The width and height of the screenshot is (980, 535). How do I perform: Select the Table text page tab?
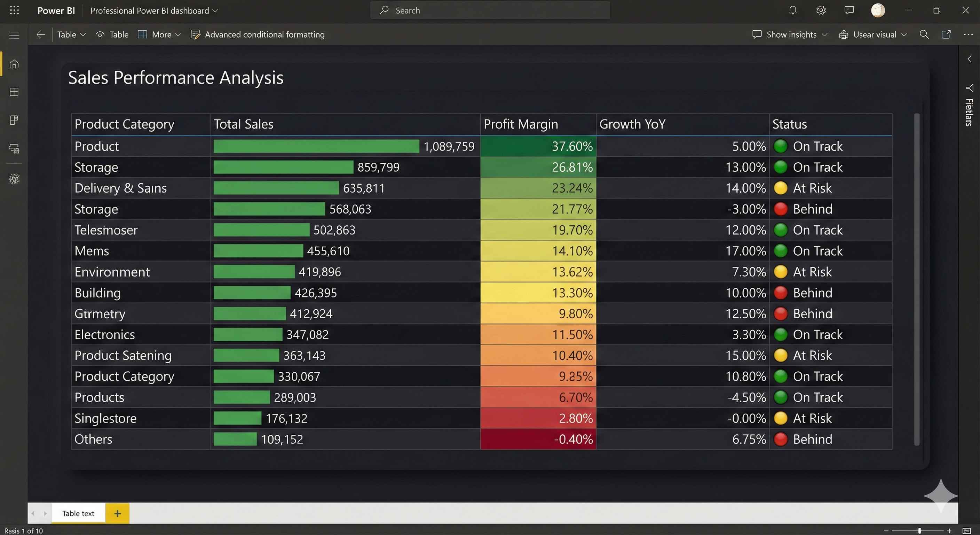click(78, 513)
